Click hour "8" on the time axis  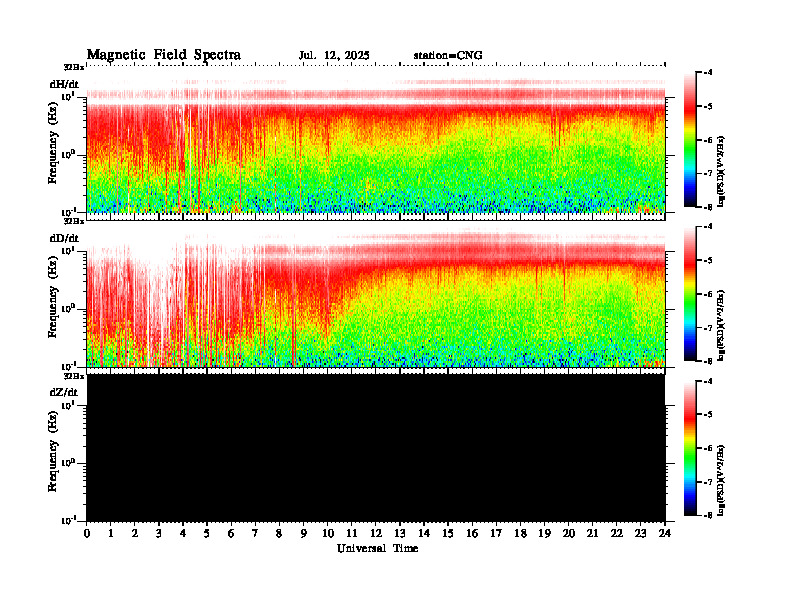click(x=279, y=533)
